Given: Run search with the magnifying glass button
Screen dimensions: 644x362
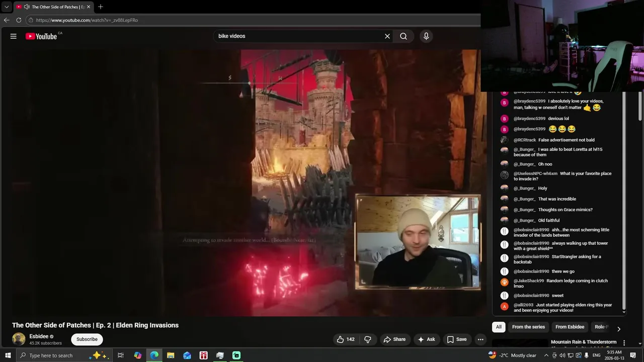Looking at the screenshot, I should (404, 36).
